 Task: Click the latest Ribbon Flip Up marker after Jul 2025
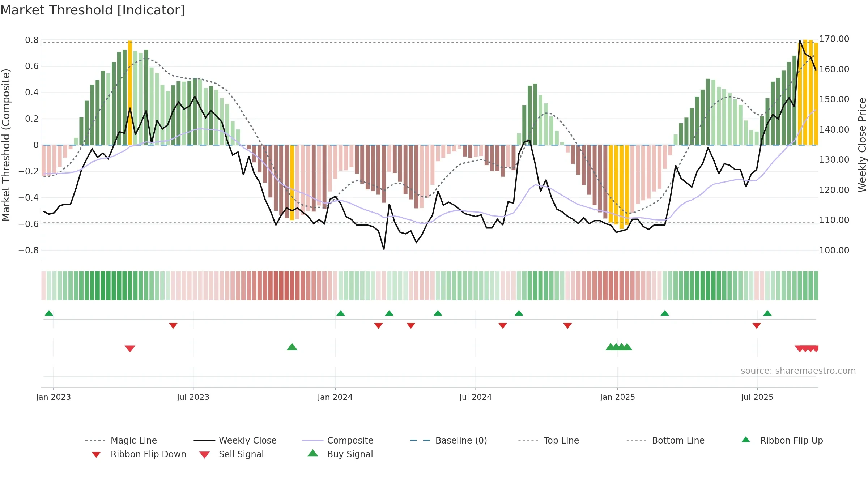coord(767,313)
